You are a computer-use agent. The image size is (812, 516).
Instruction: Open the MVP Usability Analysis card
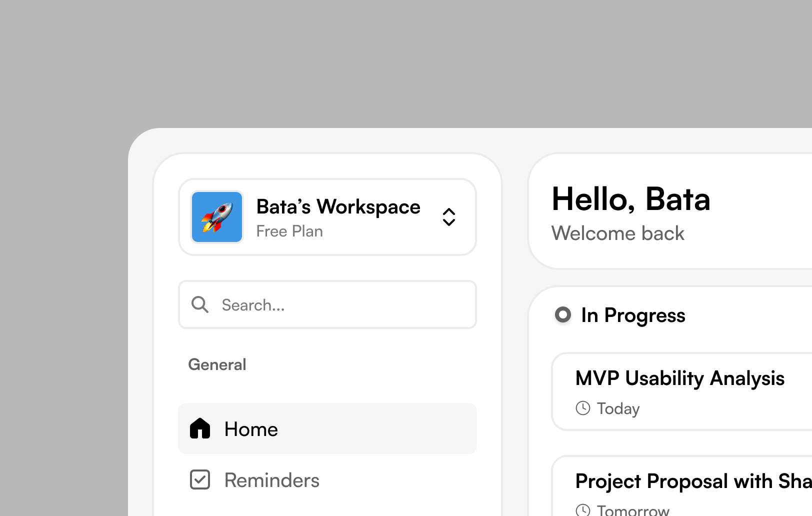(682, 391)
